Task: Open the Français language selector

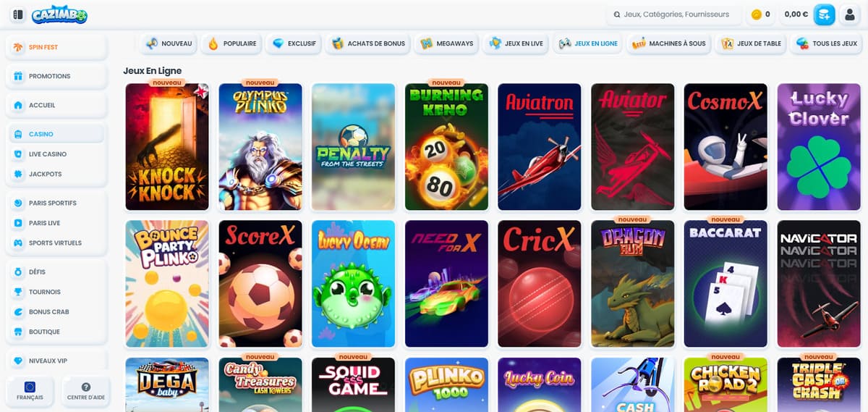Action: pyautogui.click(x=30, y=391)
